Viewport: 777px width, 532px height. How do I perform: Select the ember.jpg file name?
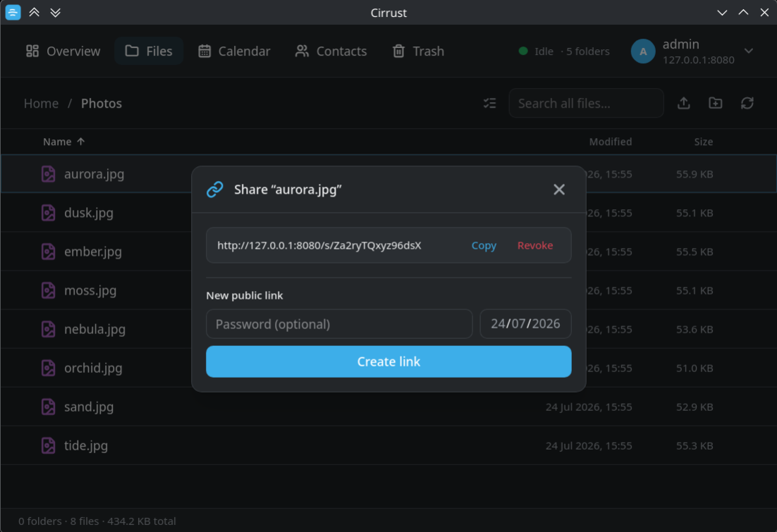click(92, 252)
